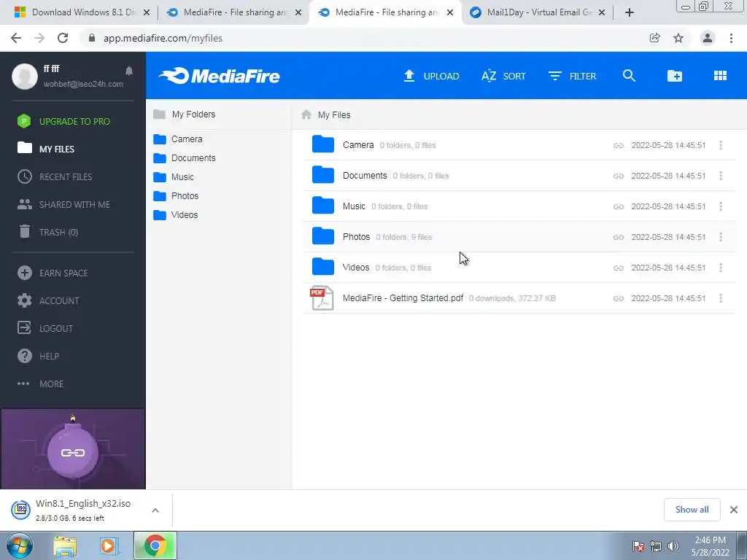Open the Camera folder row

(x=519, y=145)
